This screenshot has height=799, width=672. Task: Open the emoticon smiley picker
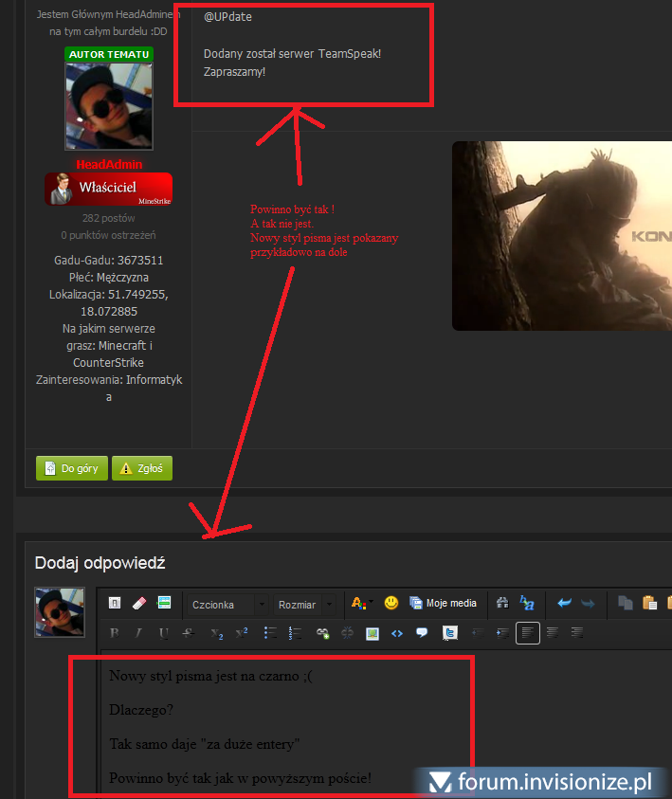tap(390, 603)
